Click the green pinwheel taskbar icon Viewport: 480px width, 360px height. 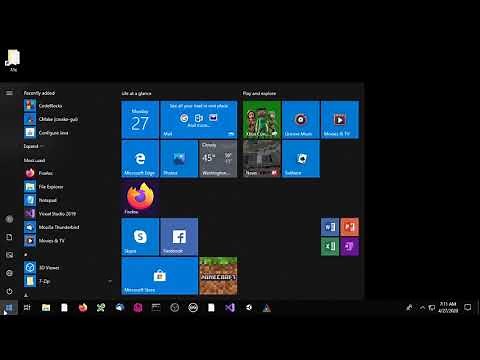[x=101, y=308]
